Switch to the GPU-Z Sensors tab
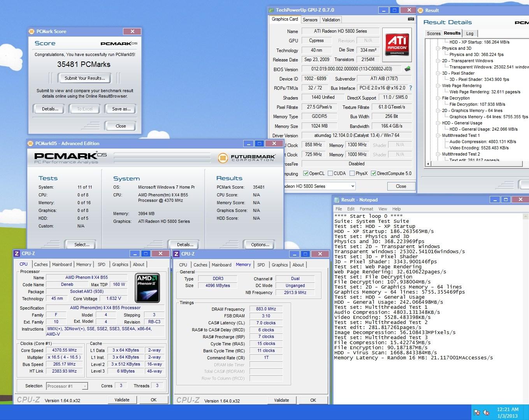The image size is (529, 420). [310, 20]
